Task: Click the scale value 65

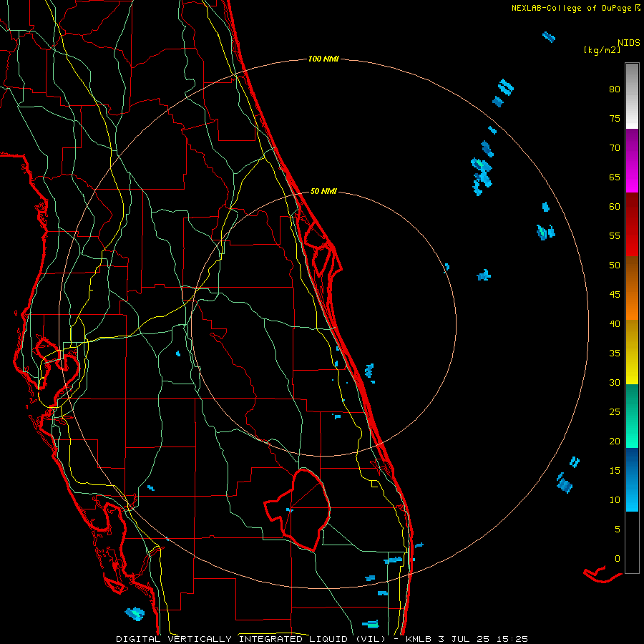Action: (615, 177)
